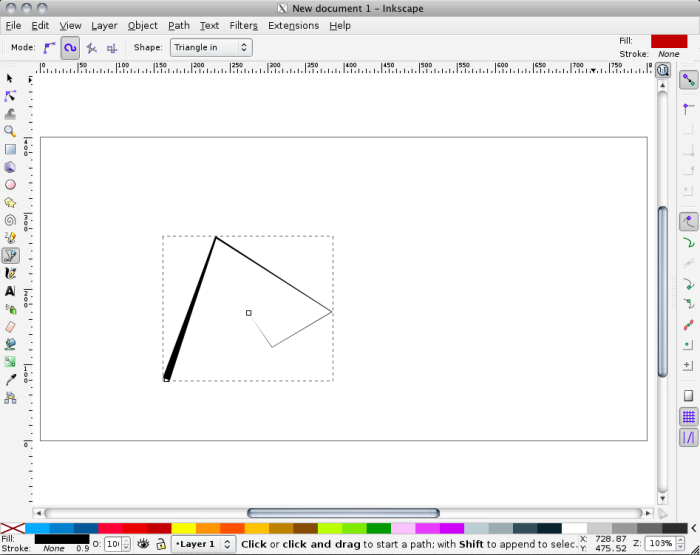Click the red Fill color indicator
This screenshot has height=555, width=700.
tap(668, 41)
